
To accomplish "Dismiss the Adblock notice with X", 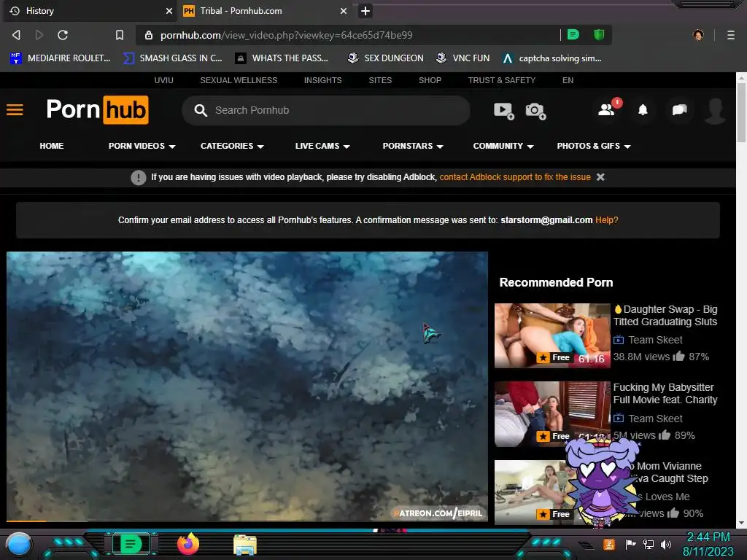I will [601, 176].
